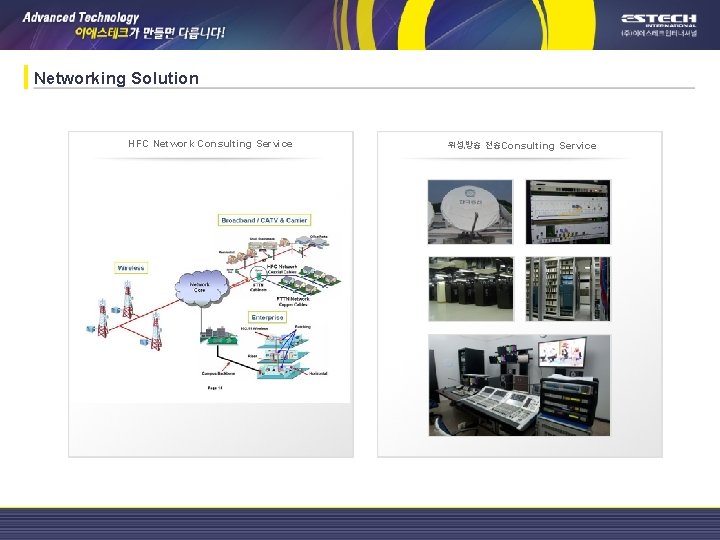This screenshot has height=540, width=720.
Task: Select the satellite broadcast Consulting Service heading
Action: point(522,146)
